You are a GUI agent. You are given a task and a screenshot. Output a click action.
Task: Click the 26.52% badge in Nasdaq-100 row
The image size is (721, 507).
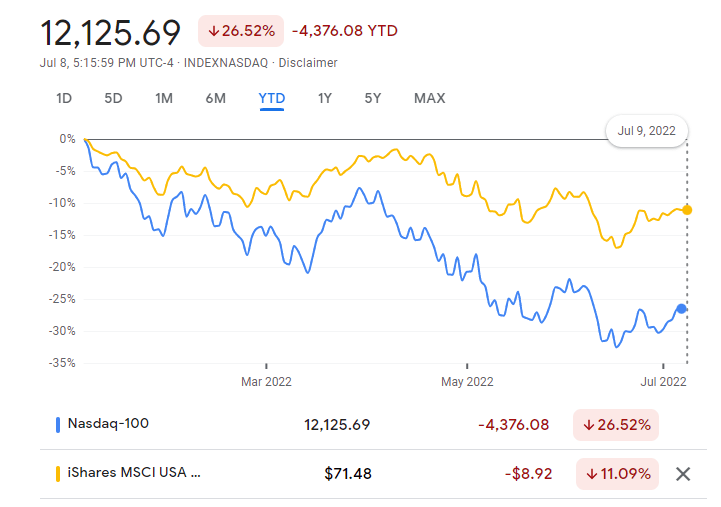pos(617,425)
